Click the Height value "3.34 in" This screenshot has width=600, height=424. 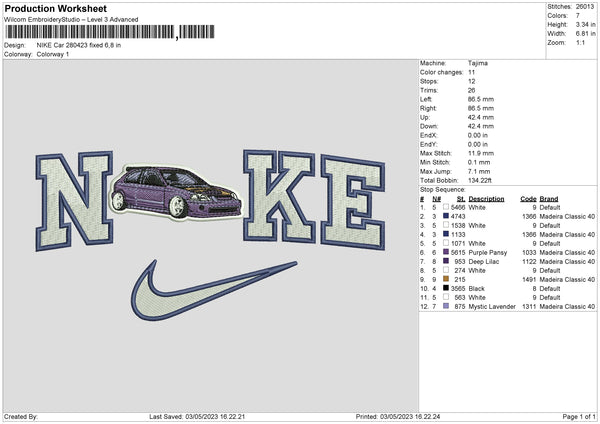(x=585, y=24)
